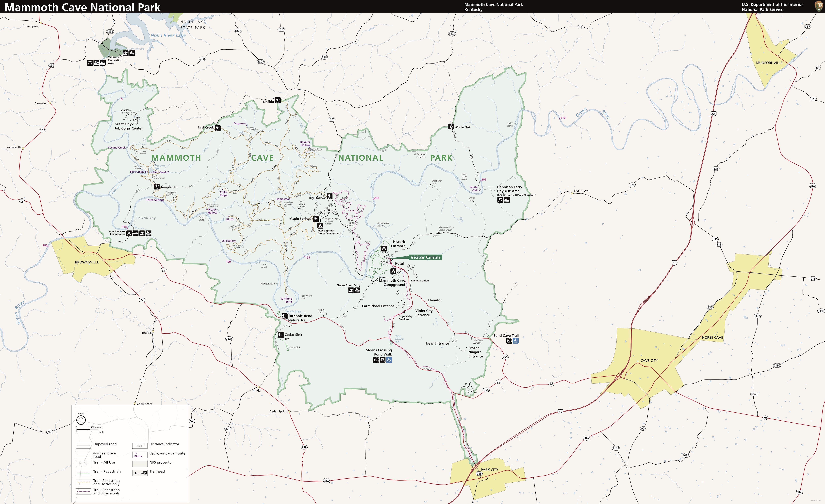The height and width of the screenshot is (504, 825).
Task: Click the Big Hollow trailhead hiker icon
Action: coord(330,197)
